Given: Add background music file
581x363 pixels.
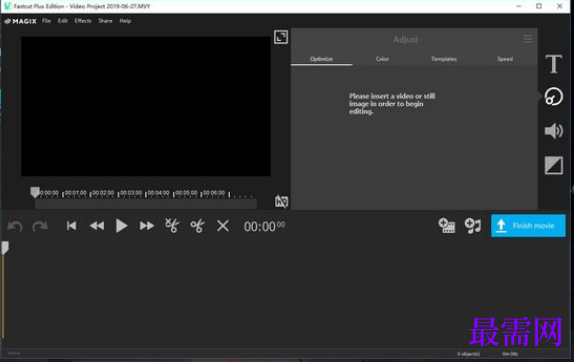Looking at the screenshot, I should tap(473, 226).
